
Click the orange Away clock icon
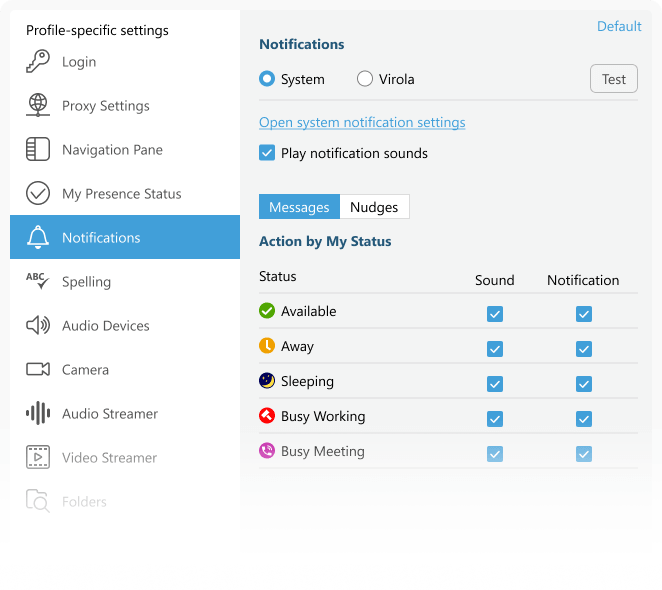[267, 345]
